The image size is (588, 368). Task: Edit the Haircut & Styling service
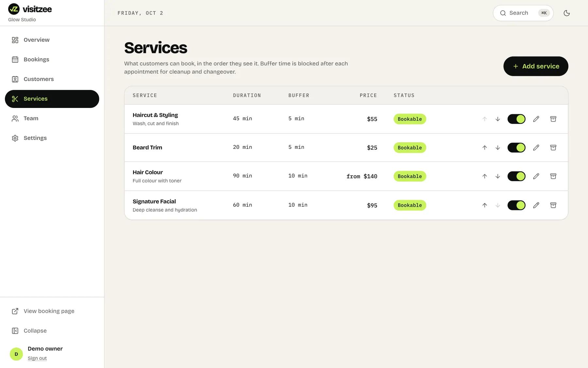(x=536, y=119)
